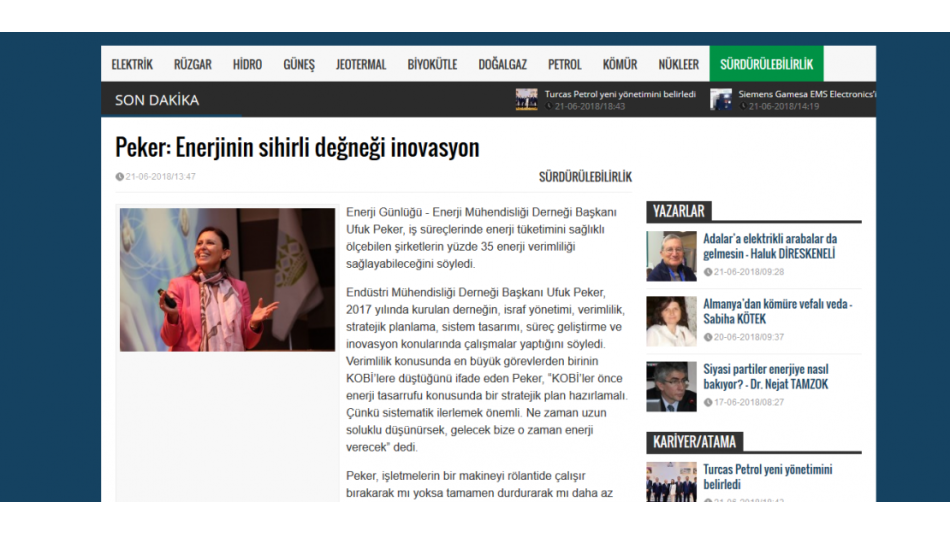The image size is (950, 534).
Task: Open the NÜKLEER category
Action: (x=678, y=64)
